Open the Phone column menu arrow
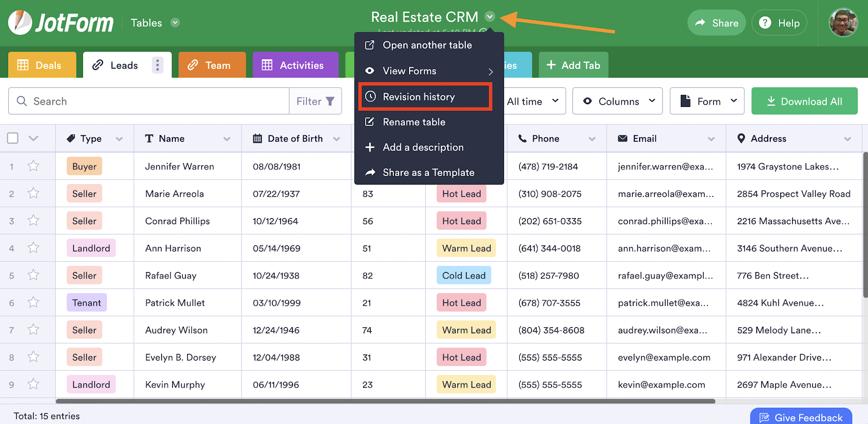Viewport: 868px width, 424px height. point(592,139)
